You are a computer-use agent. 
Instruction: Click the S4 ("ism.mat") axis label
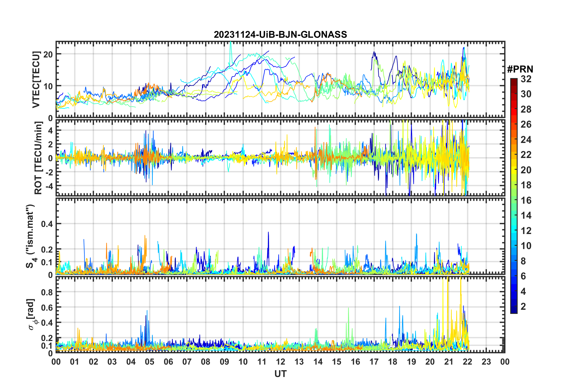(31, 236)
